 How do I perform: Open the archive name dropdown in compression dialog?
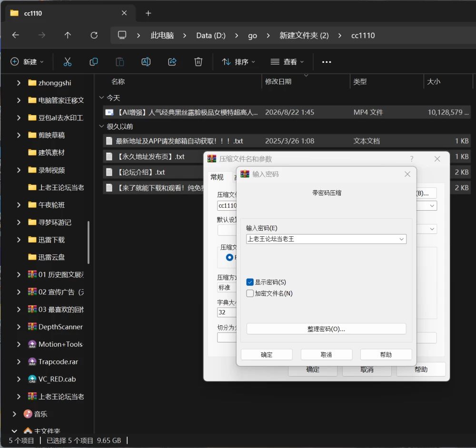pyautogui.click(x=432, y=205)
